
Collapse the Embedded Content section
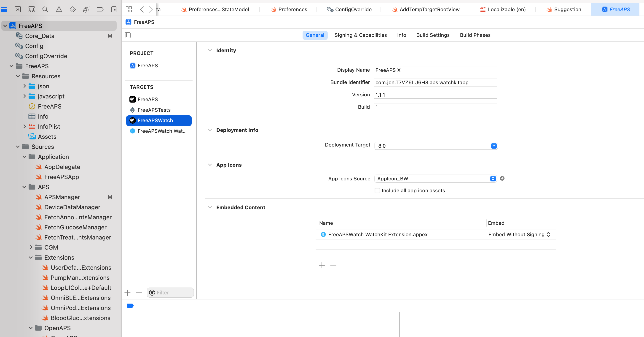click(x=210, y=207)
